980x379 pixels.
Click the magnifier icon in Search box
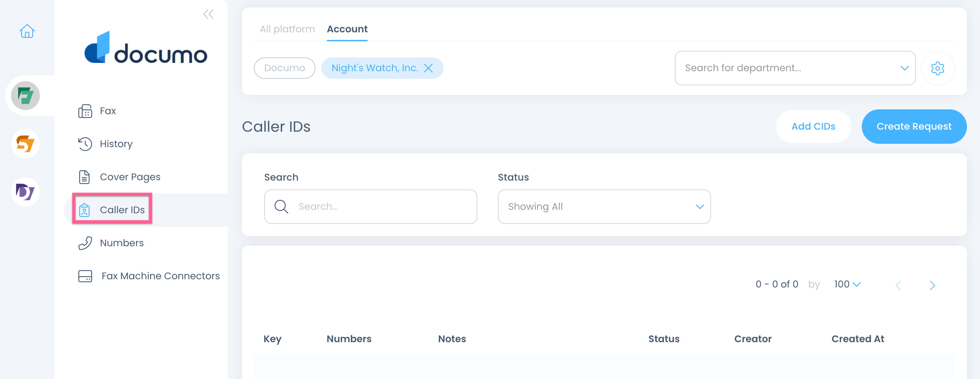point(281,206)
